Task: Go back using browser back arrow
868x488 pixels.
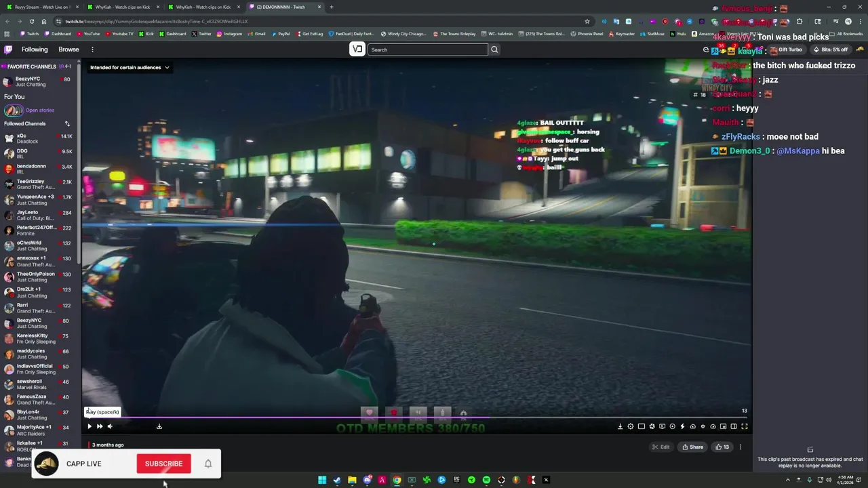Action: click(x=7, y=21)
